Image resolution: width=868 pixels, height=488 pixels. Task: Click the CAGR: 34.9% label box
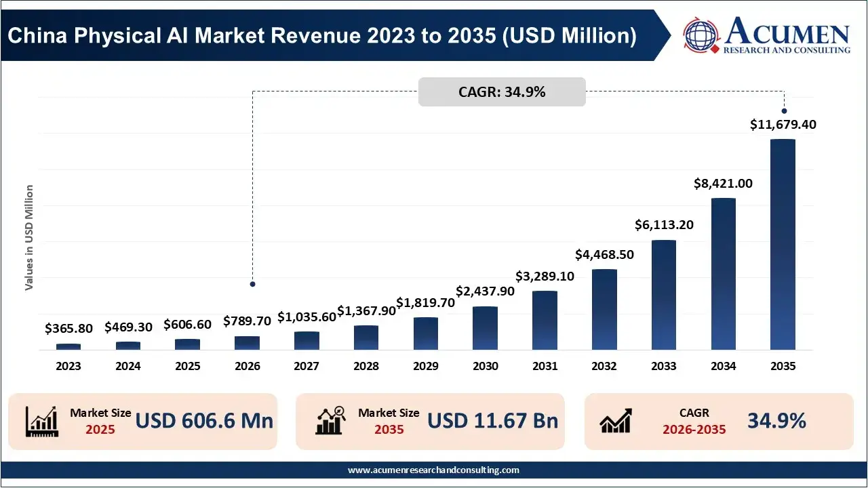tap(502, 91)
